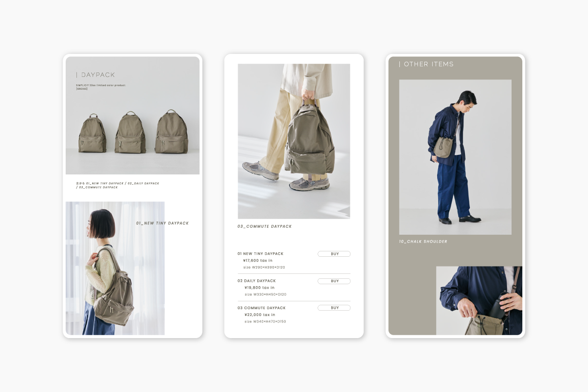This screenshot has width=588, height=392.
Task: Click the 10_CHALK SHOULDER caption
Action: click(423, 242)
